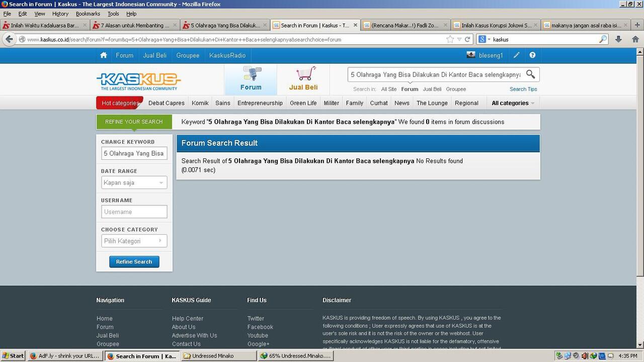
Task: Click the pencil create-post icon
Action: [x=516, y=55]
